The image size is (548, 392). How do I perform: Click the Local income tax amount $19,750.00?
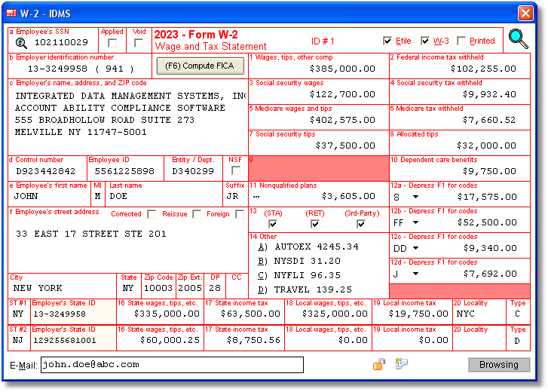click(418, 314)
